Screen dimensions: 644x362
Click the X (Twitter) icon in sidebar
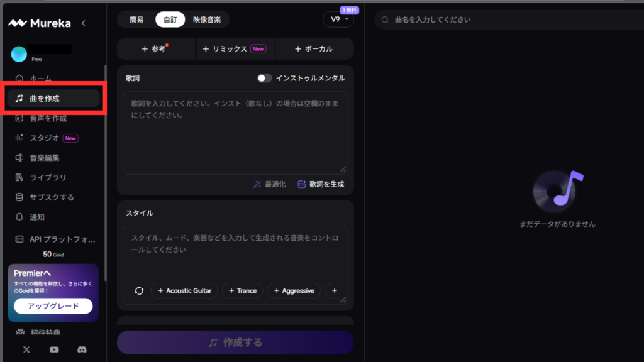26,349
